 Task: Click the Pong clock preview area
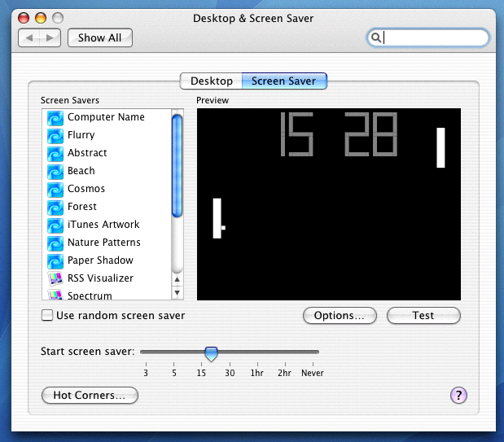[x=328, y=204]
